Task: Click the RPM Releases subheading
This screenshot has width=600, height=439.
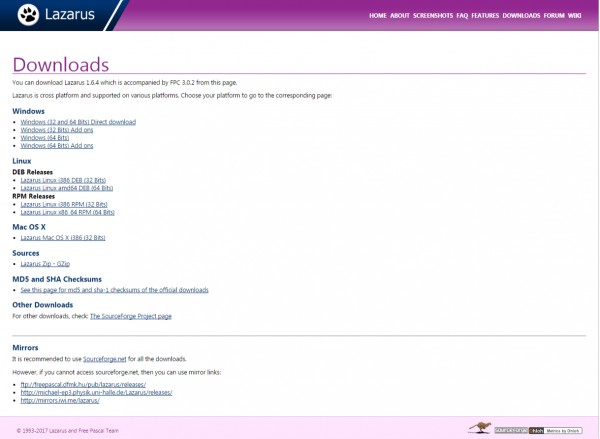Action: point(34,196)
